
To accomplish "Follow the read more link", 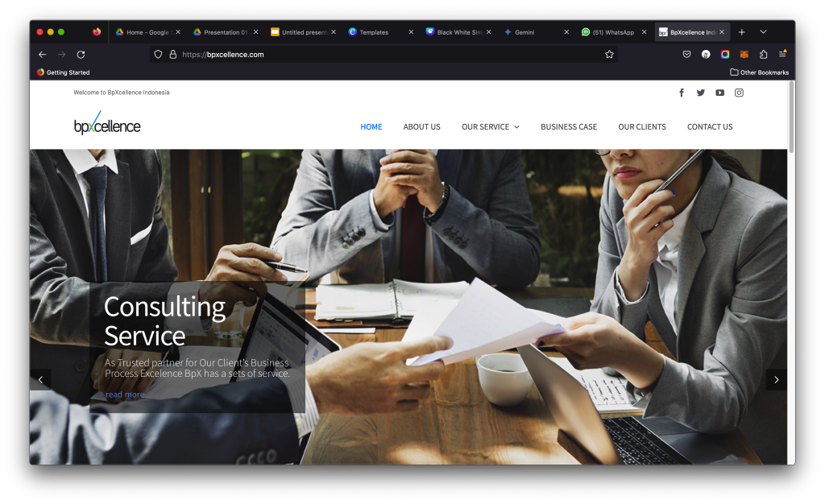I will pyautogui.click(x=126, y=395).
